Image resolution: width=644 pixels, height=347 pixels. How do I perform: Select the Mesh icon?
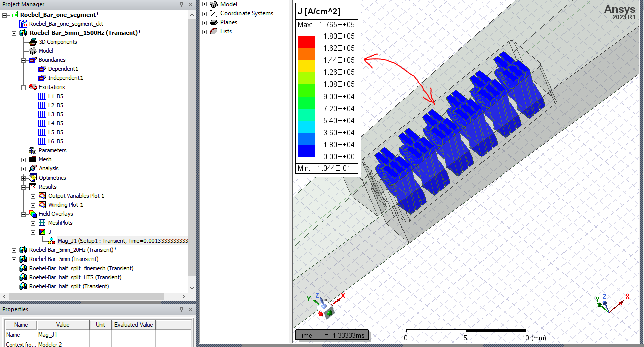pyautogui.click(x=31, y=159)
